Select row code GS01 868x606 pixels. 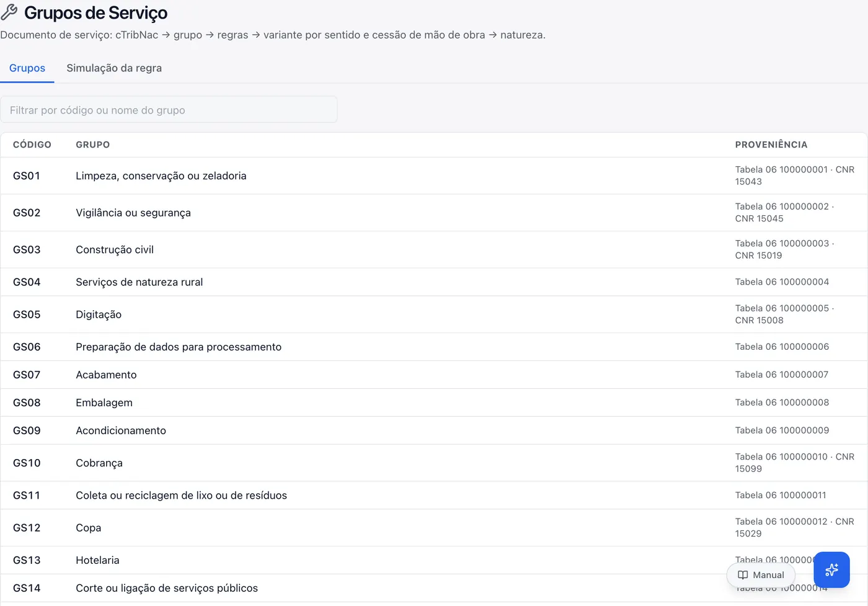(x=27, y=176)
